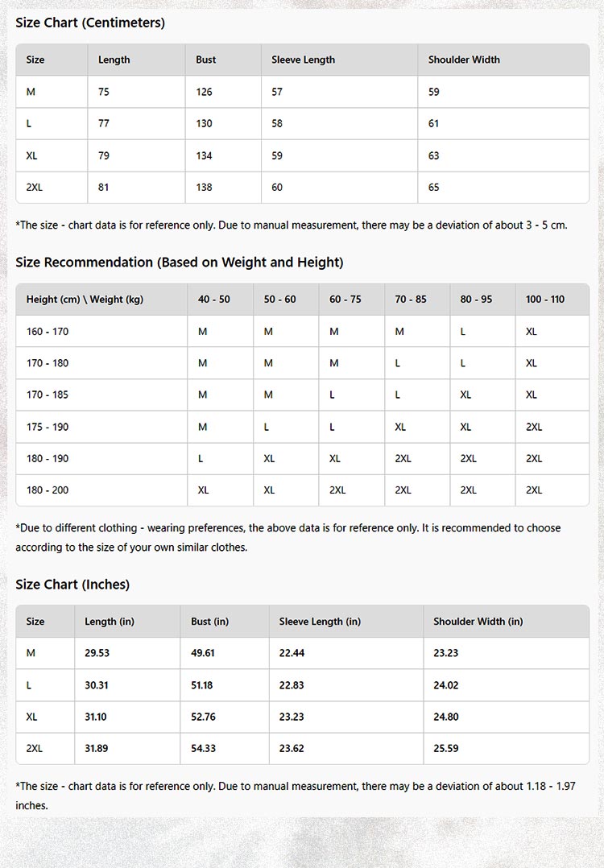Click length value 79 for size XL
Screen dimensions: 604x868
coord(104,155)
